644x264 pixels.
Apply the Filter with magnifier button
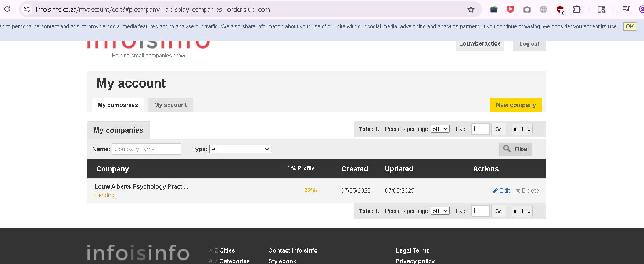point(516,149)
